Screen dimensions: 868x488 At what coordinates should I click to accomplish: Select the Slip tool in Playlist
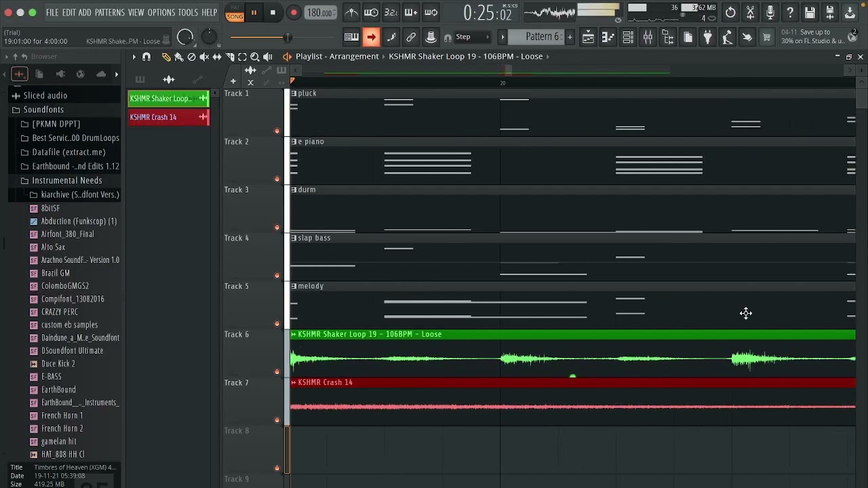click(x=217, y=57)
